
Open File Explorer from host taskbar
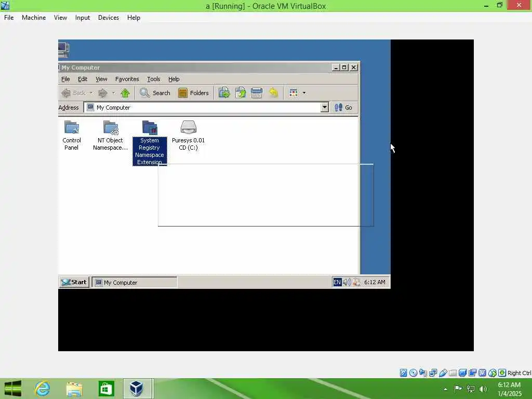click(x=74, y=389)
